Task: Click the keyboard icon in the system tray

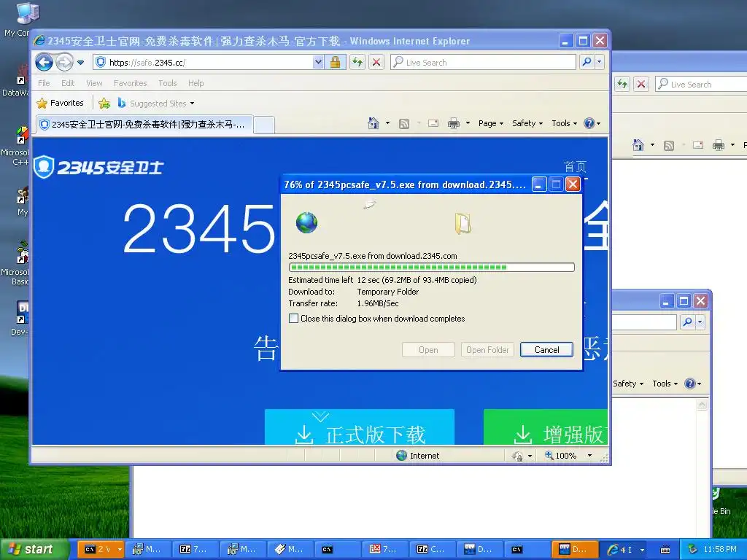Action: 665,550
